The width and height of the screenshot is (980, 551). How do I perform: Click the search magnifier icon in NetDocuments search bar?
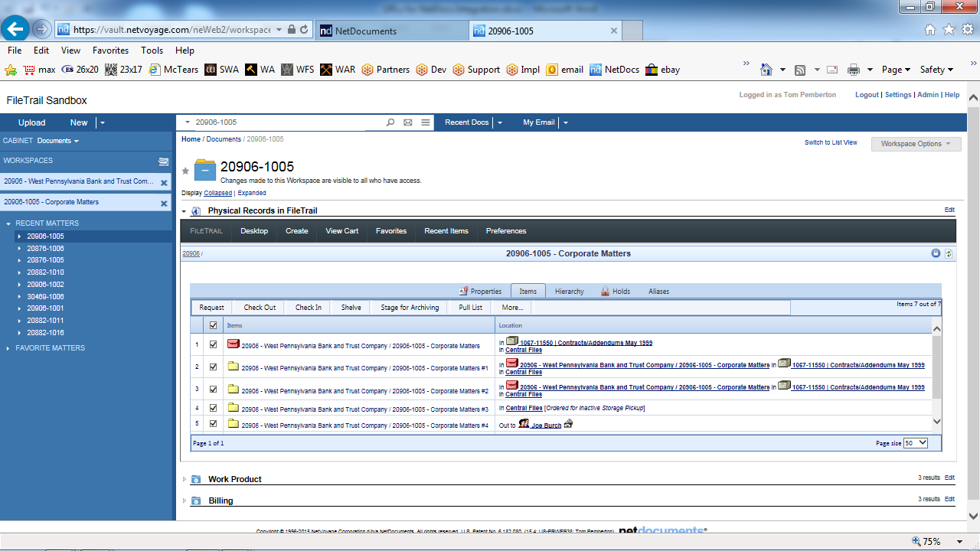pyautogui.click(x=390, y=122)
